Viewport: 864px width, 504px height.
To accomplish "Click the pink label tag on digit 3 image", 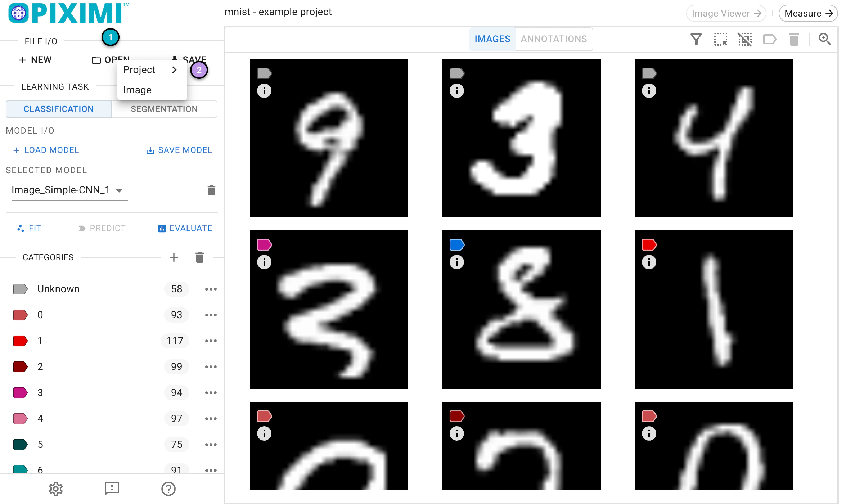I will point(264,245).
